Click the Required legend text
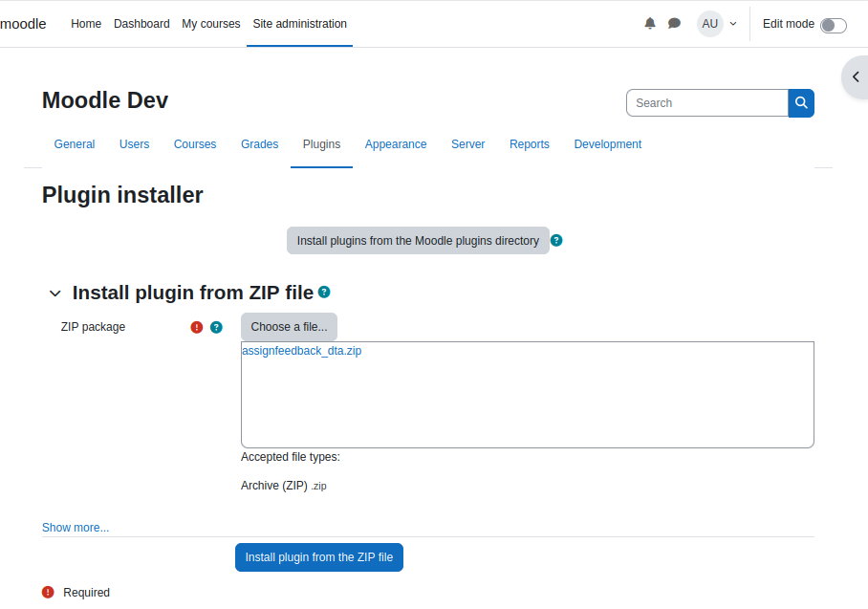This screenshot has width=868, height=609. tap(86, 593)
